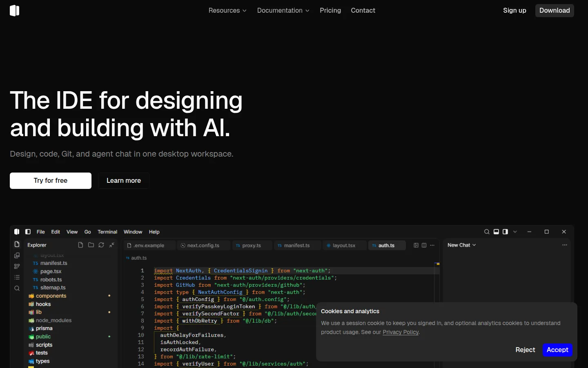Viewport: 588px width, 368px height.
Task: Switch to the layout.tsx editor tab
Action: [344, 245]
